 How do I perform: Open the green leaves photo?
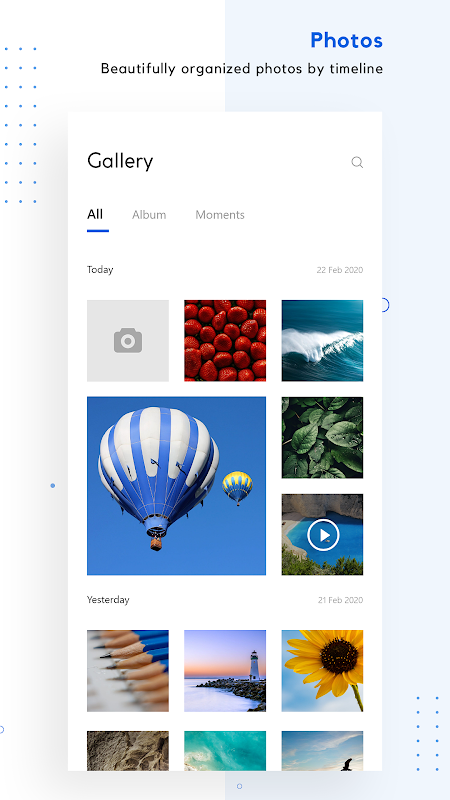[x=322, y=437]
